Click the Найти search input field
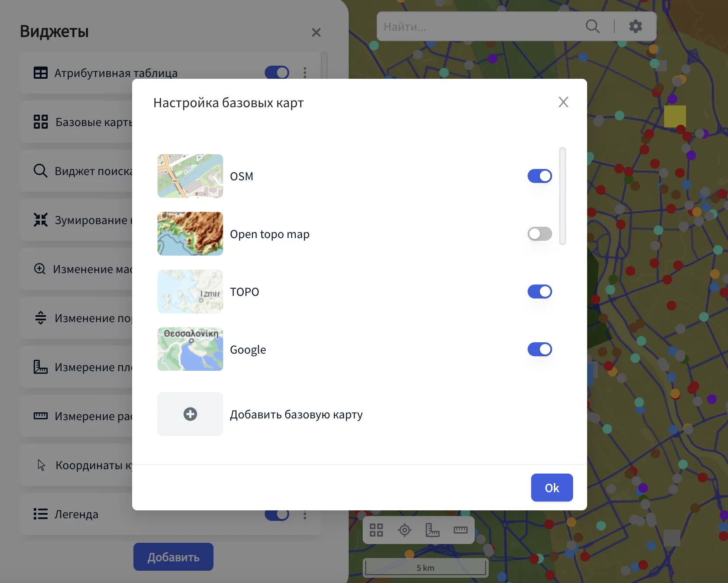 pos(479,26)
